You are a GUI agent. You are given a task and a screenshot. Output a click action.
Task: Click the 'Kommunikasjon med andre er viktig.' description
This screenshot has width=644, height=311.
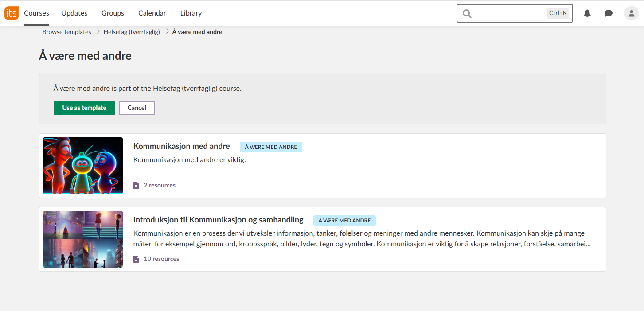[189, 160]
